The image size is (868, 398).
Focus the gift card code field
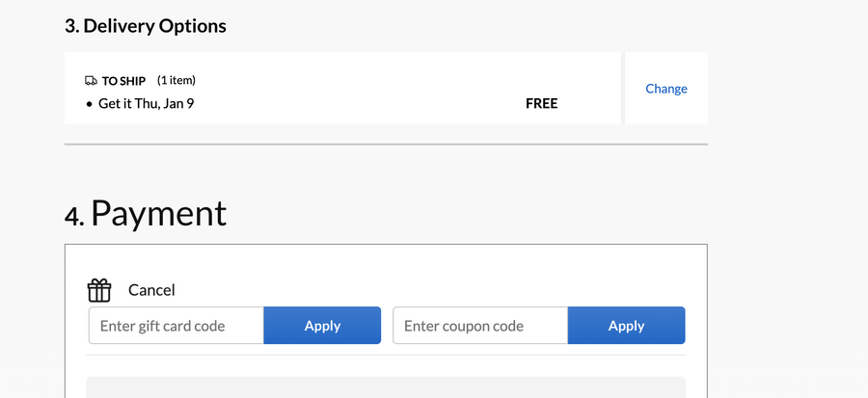click(176, 326)
